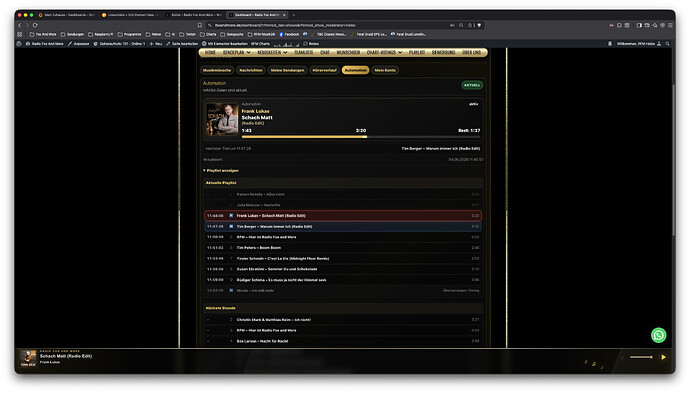Click the browser forward arrow
Viewport: 690px width, 393px height.
27,26
